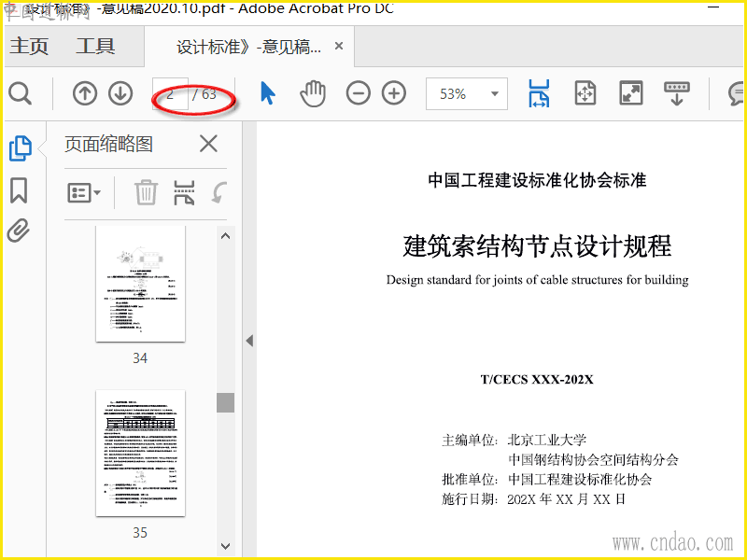Click the text T/CECS XXX-202X
This screenshot has height=560, width=747.
537,380
